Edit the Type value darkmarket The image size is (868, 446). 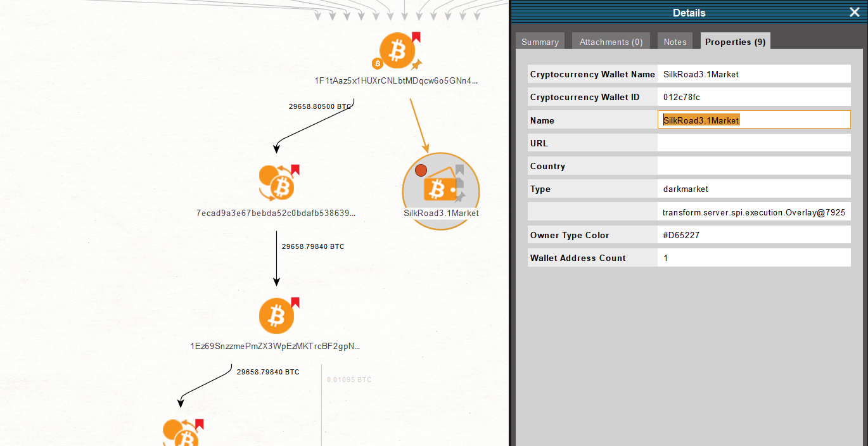click(x=754, y=189)
